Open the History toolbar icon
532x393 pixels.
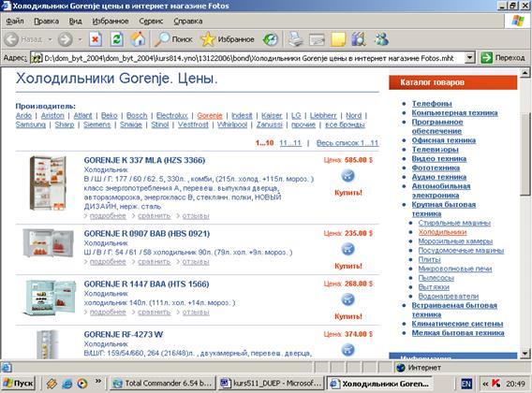271,39
